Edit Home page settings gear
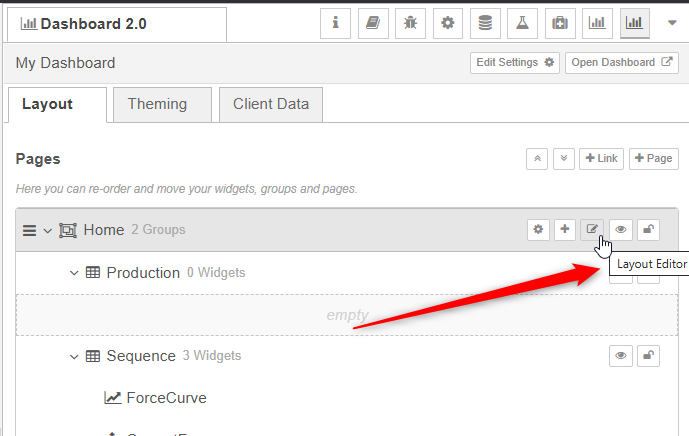This screenshot has height=436, width=689. 538,229
